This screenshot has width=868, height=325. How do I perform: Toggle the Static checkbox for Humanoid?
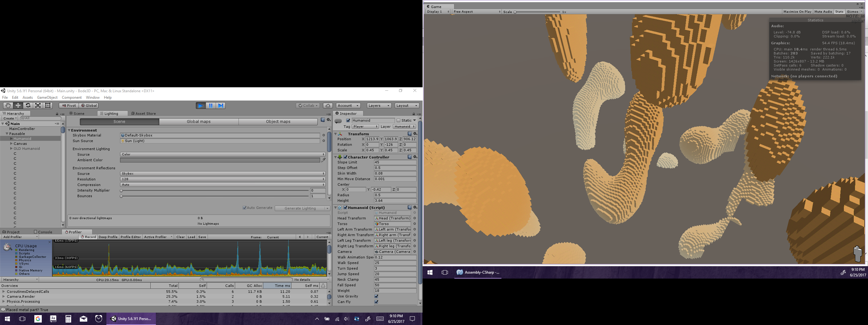click(399, 120)
